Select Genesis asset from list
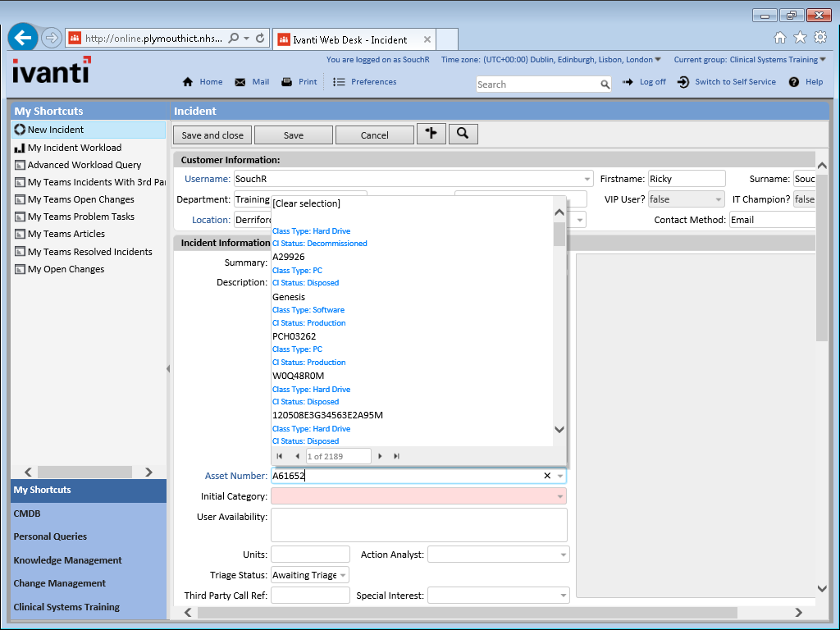Viewport: 840px width, 630px height. [289, 297]
